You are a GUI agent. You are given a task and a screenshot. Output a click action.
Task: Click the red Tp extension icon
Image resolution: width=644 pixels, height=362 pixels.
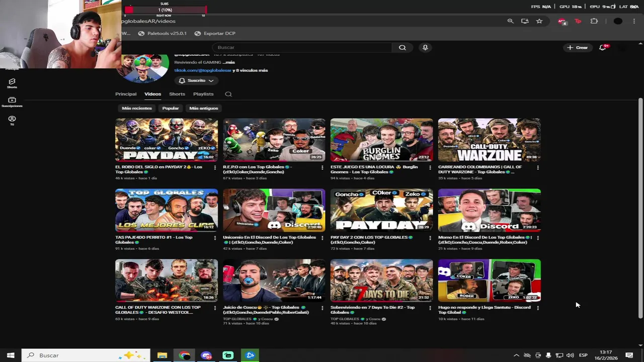[x=578, y=21]
